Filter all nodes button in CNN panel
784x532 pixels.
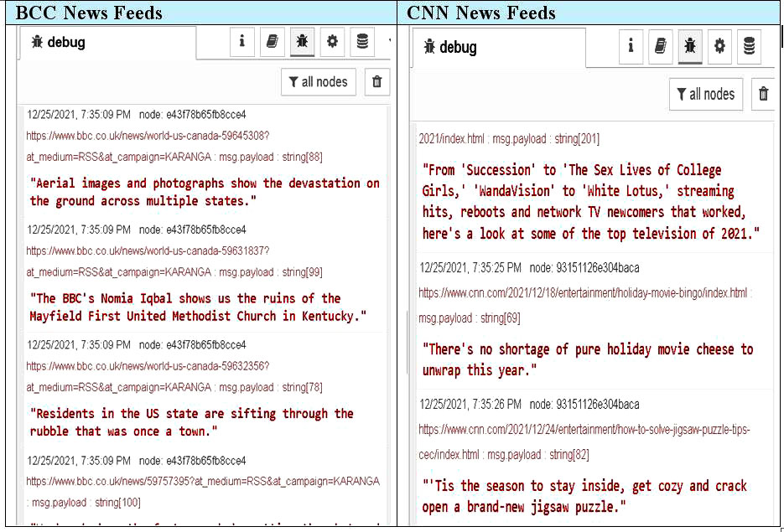coord(706,95)
